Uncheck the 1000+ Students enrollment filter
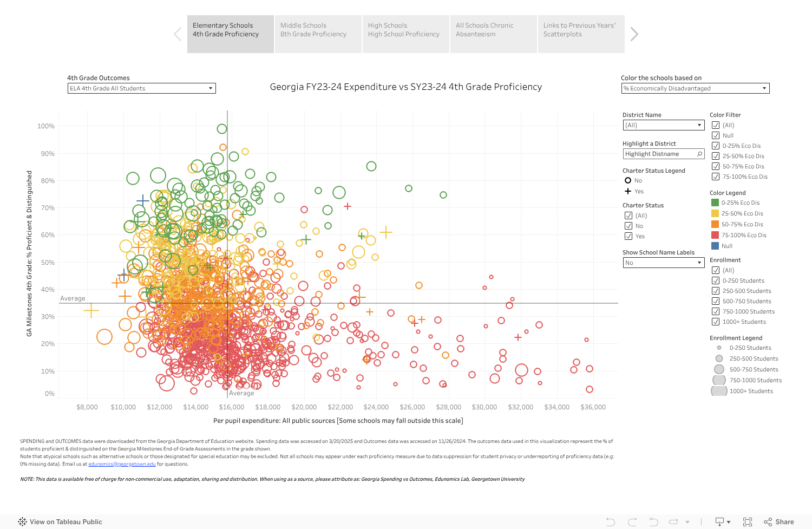The image size is (812, 529). 716,322
